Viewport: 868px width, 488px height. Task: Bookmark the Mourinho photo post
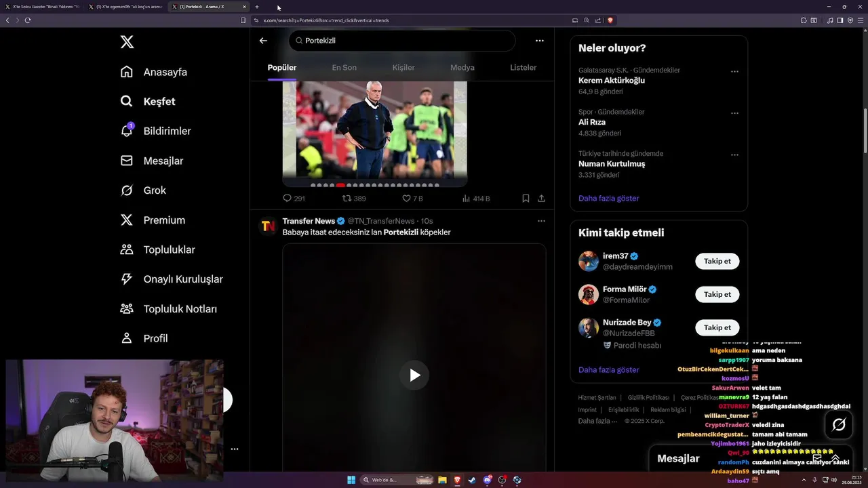click(526, 199)
